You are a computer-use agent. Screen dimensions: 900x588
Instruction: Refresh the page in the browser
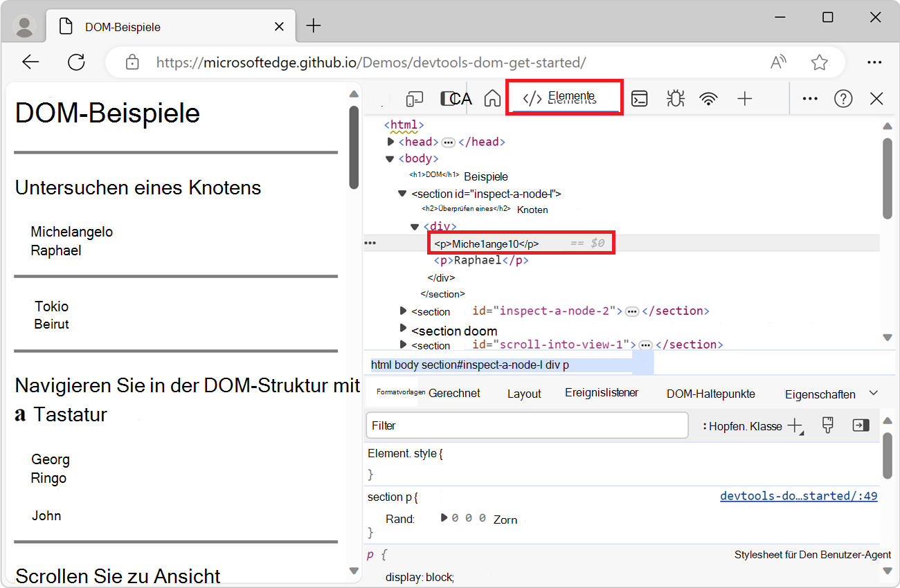pyautogui.click(x=76, y=62)
